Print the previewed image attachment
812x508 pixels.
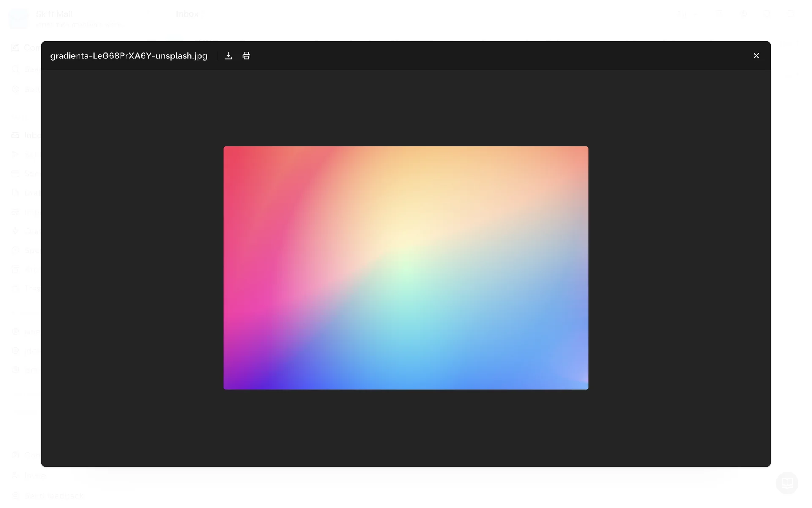pos(246,56)
